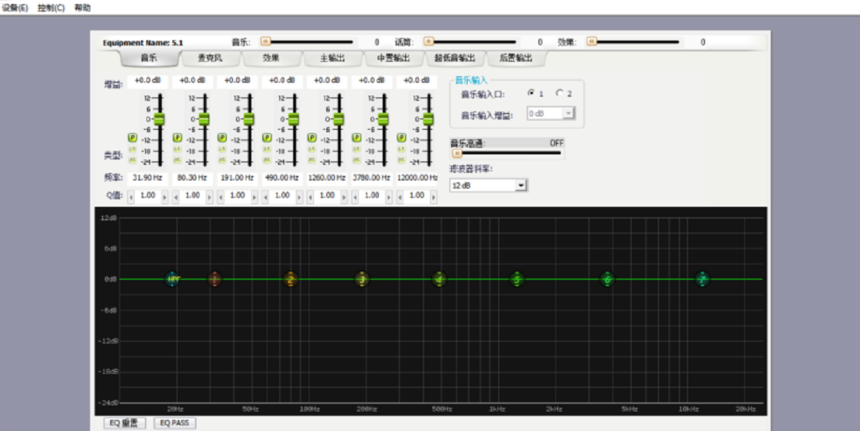
Task: Decrease Q value for 1260.00 Hz band
Action: tap(310, 197)
